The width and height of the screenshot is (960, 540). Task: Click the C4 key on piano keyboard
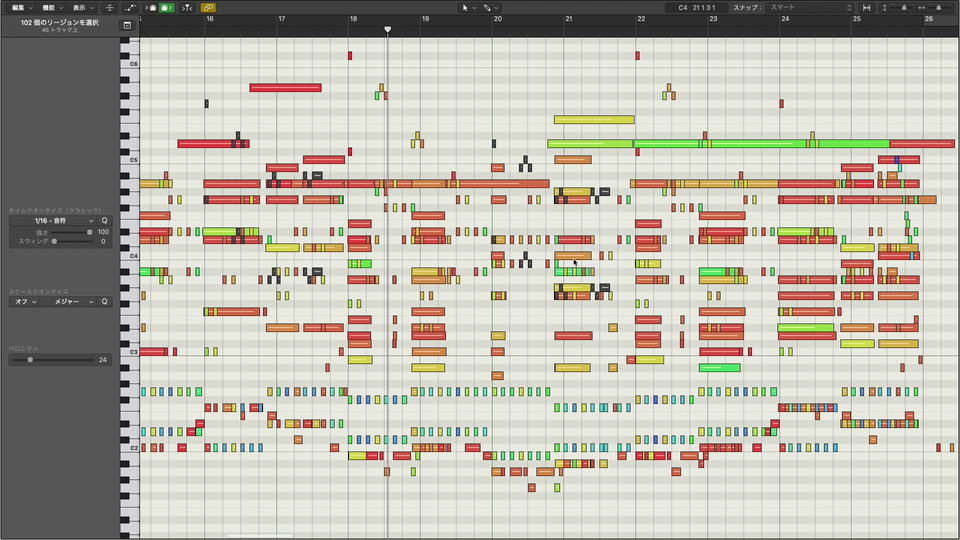tap(130, 256)
